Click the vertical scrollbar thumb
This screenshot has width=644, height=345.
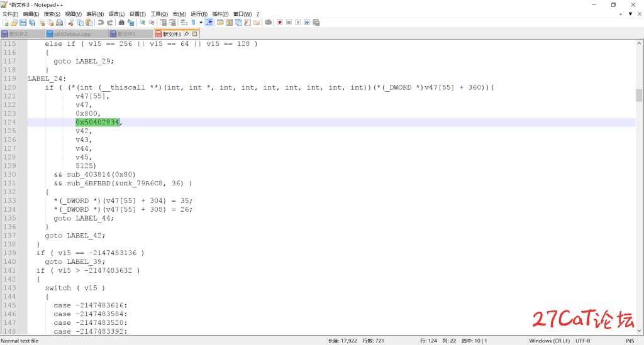click(639, 95)
